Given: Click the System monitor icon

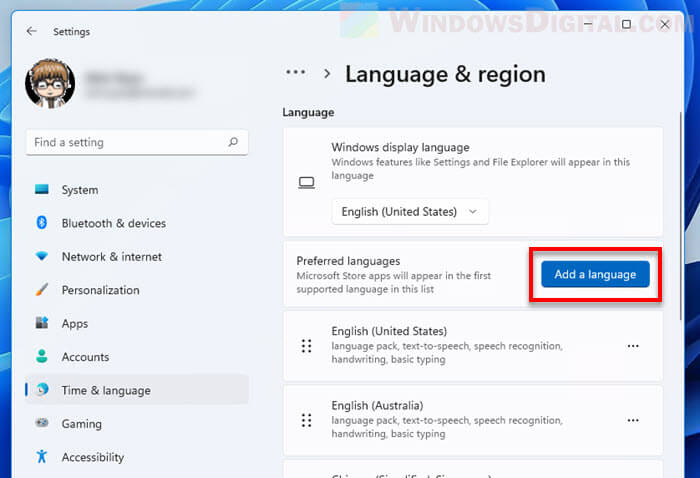Looking at the screenshot, I should tap(42, 189).
